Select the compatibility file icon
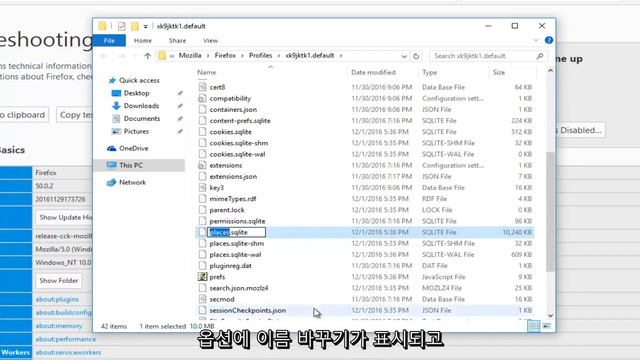The height and width of the screenshot is (360, 640). coord(202,98)
